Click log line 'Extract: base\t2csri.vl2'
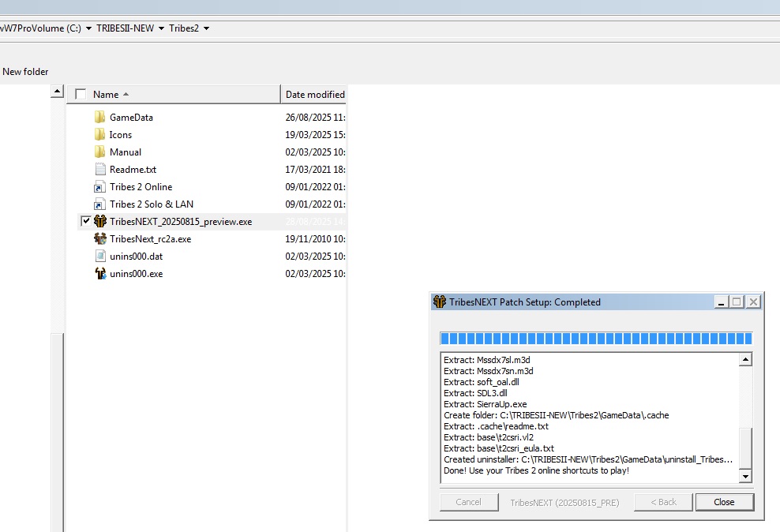 (489, 437)
